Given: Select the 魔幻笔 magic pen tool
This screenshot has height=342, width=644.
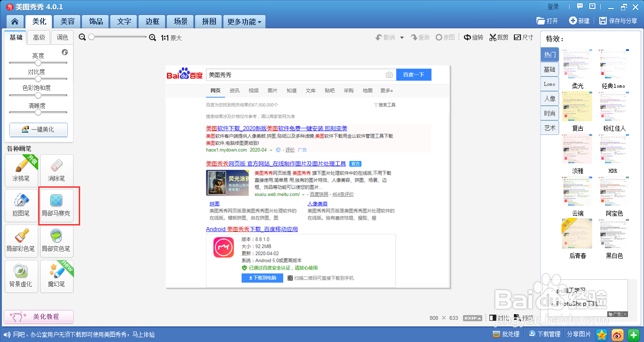Looking at the screenshot, I should click(x=57, y=275).
